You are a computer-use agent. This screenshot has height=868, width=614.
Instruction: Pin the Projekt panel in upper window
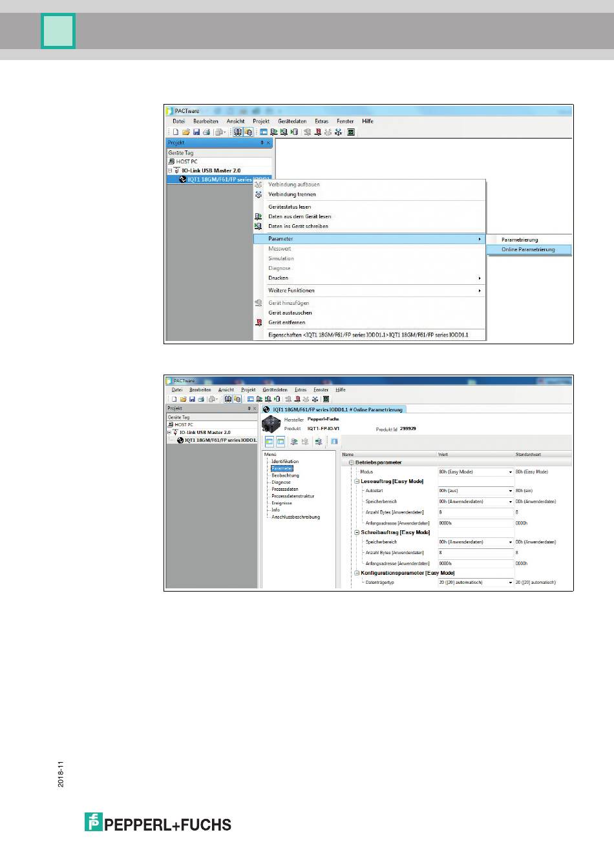262,143
